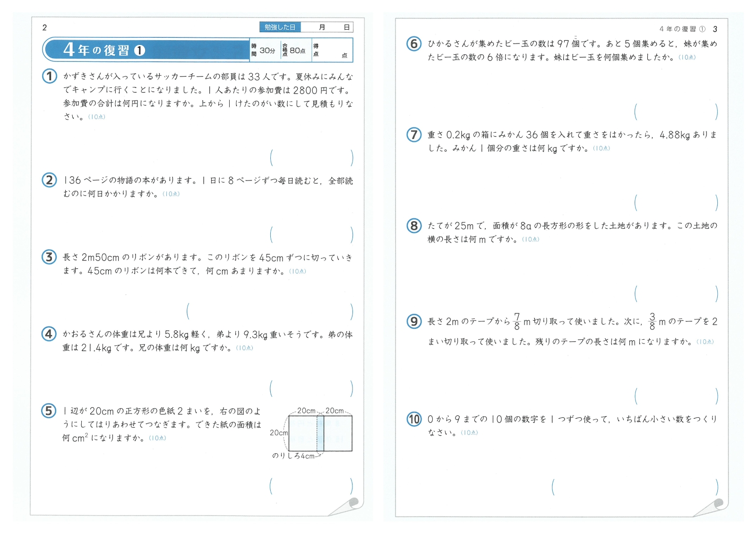Click the 合格点 80点 passing score box
This screenshot has height=534, width=756.
click(x=296, y=50)
